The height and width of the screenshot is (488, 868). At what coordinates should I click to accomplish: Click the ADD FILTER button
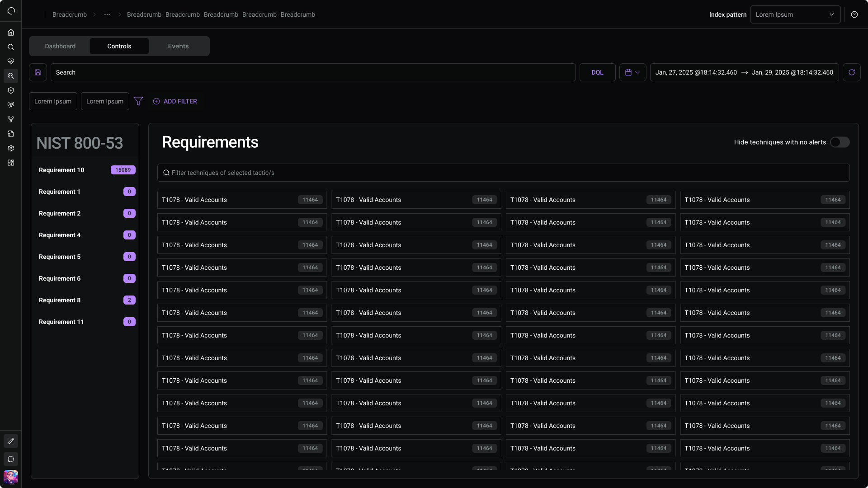click(175, 101)
